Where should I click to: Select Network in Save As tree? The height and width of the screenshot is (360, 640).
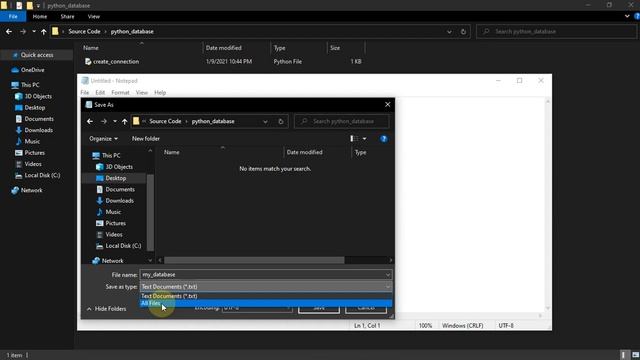point(108,260)
